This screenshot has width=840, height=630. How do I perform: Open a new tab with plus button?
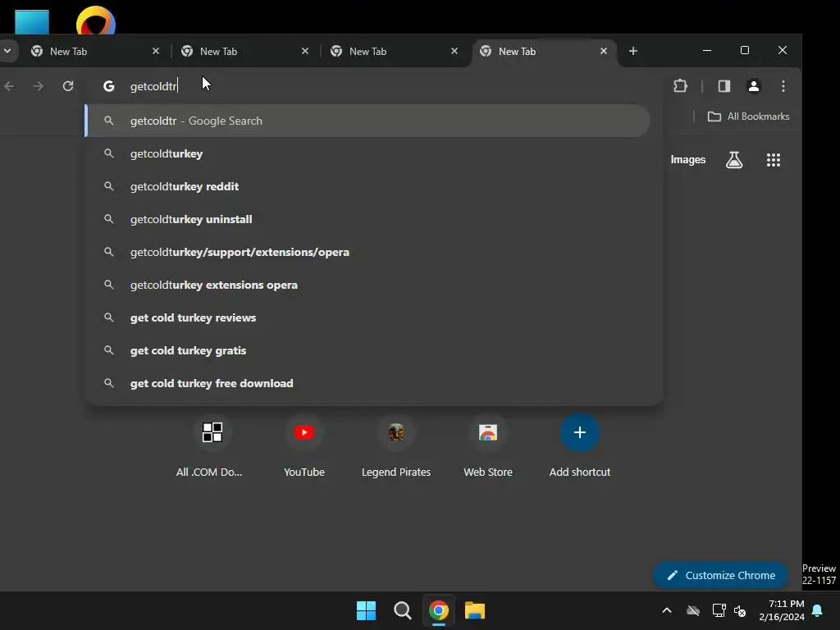pyautogui.click(x=632, y=51)
